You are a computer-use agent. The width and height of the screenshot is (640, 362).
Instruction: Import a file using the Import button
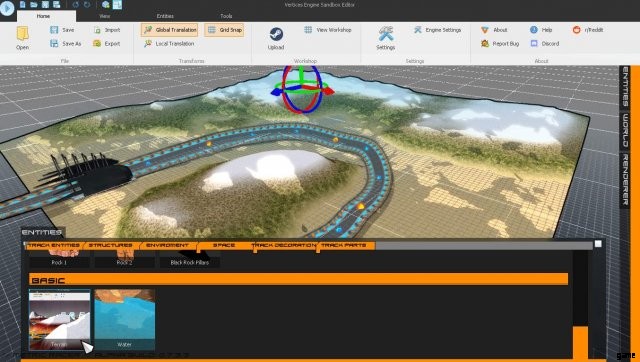[97, 30]
